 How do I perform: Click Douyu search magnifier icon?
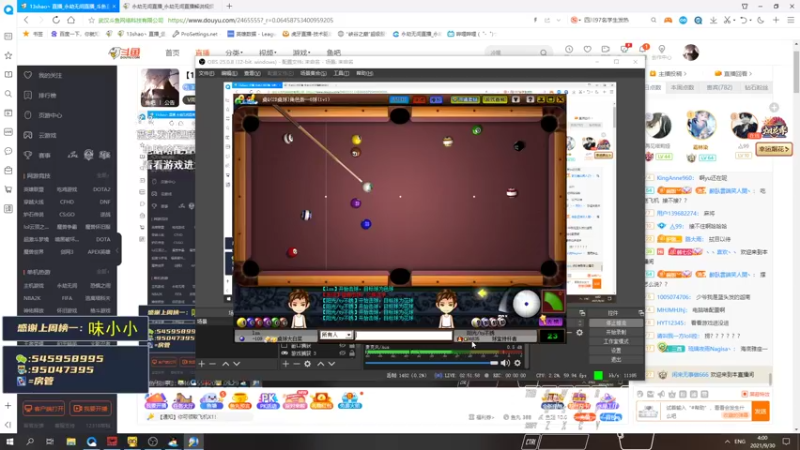pyautogui.click(x=543, y=53)
